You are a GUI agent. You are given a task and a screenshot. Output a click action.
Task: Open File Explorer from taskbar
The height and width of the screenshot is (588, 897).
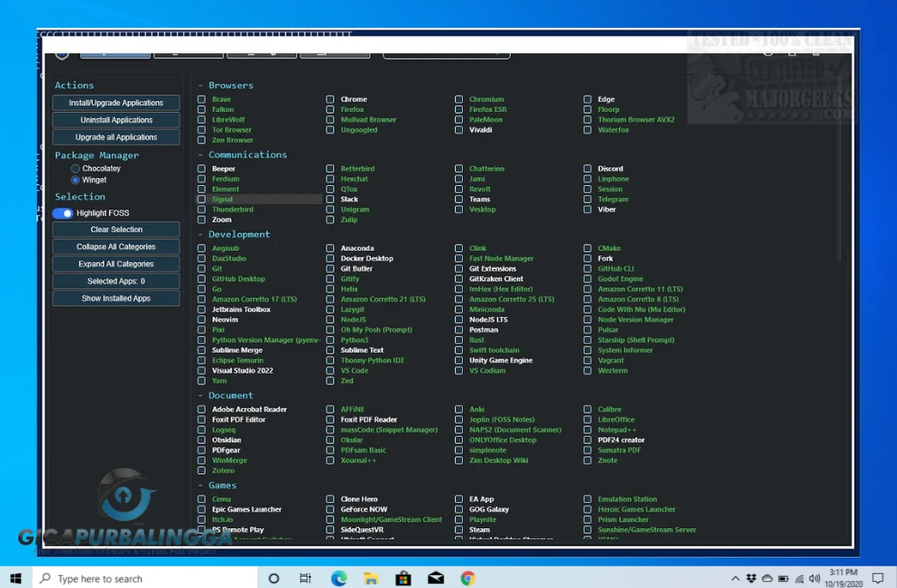pyautogui.click(x=371, y=578)
